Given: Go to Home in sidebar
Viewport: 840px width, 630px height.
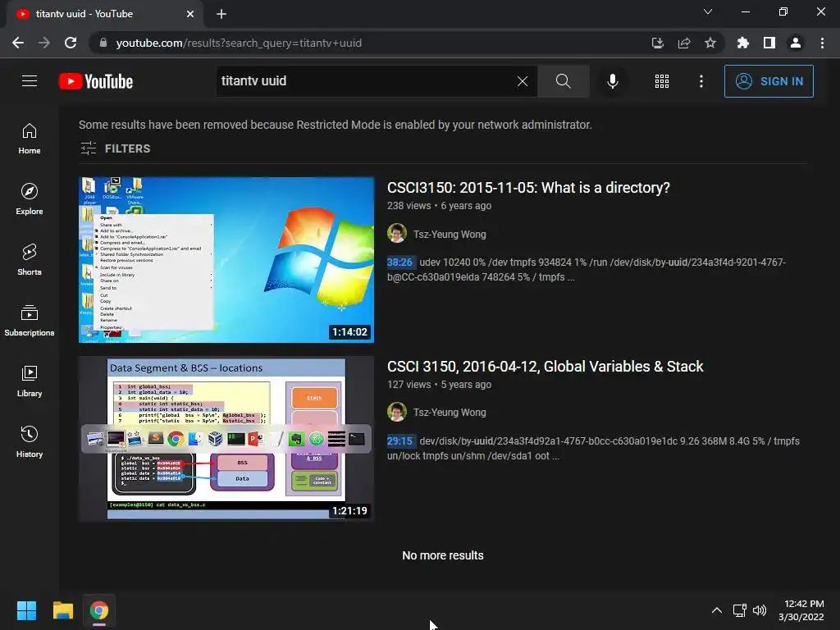Looking at the screenshot, I should click(30, 139).
